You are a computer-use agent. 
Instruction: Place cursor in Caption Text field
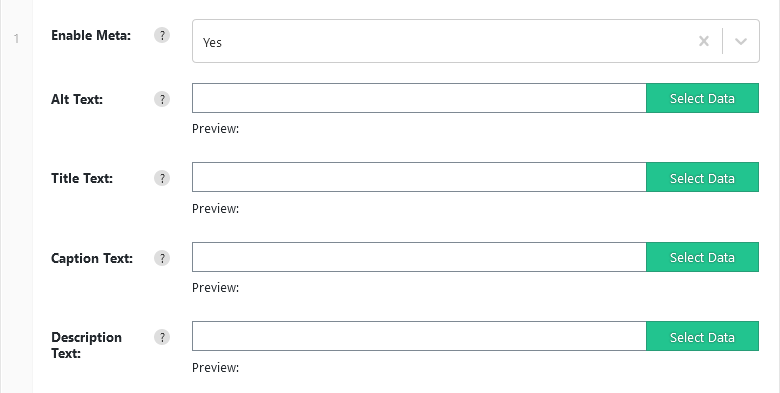pyautogui.click(x=419, y=257)
